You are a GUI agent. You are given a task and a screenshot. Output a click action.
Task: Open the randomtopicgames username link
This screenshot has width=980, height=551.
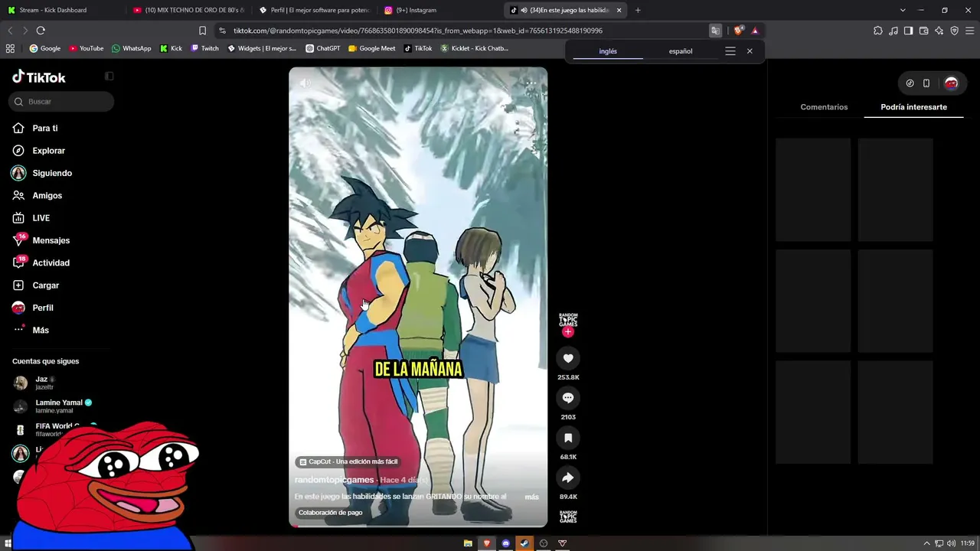point(335,480)
